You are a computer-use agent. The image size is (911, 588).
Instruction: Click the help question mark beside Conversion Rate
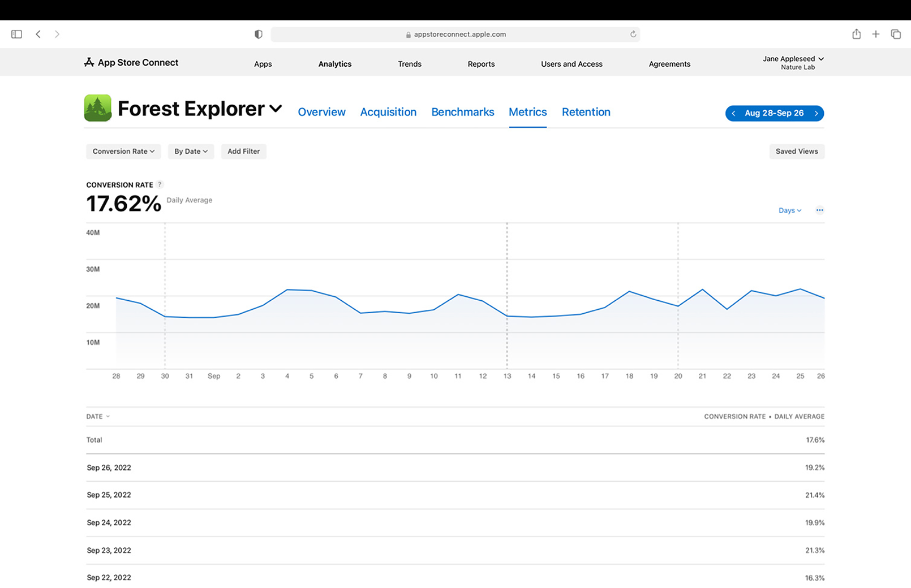click(x=160, y=184)
